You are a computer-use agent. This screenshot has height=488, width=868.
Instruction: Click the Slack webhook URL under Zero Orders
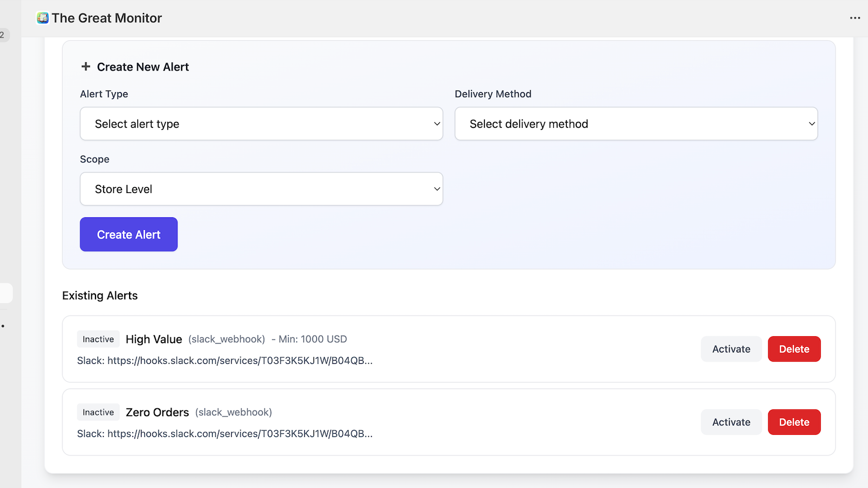(x=239, y=434)
